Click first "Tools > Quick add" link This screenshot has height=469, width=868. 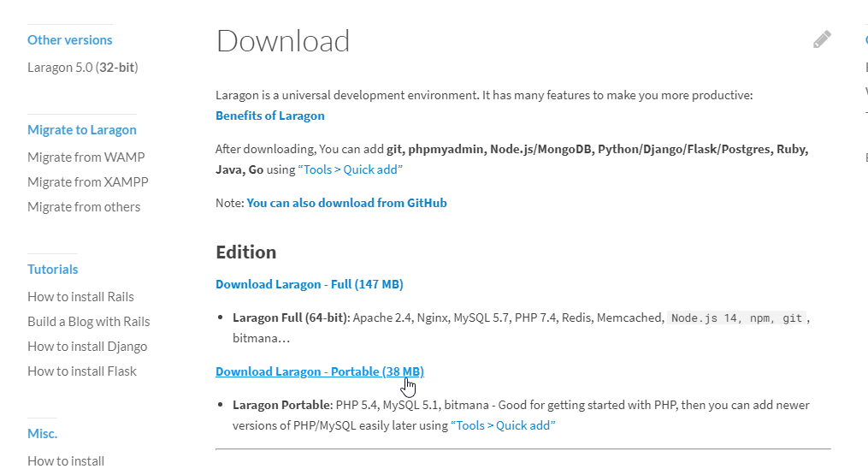click(350, 169)
